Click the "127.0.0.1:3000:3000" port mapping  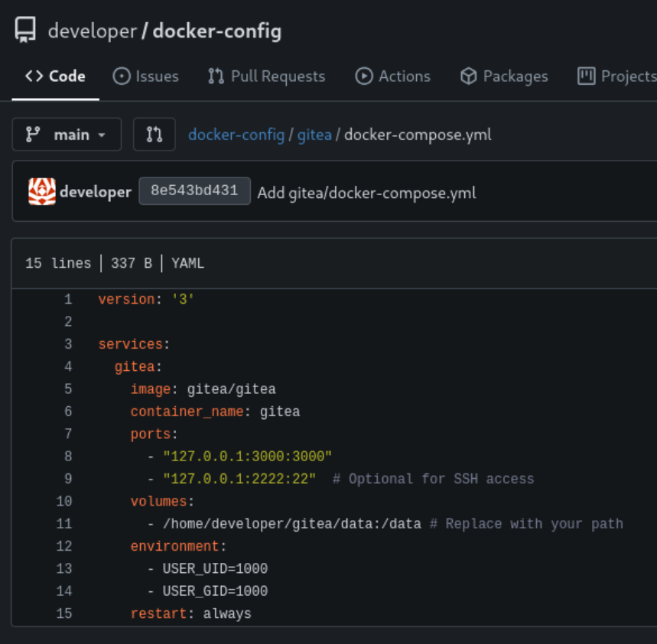coord(247,457)
